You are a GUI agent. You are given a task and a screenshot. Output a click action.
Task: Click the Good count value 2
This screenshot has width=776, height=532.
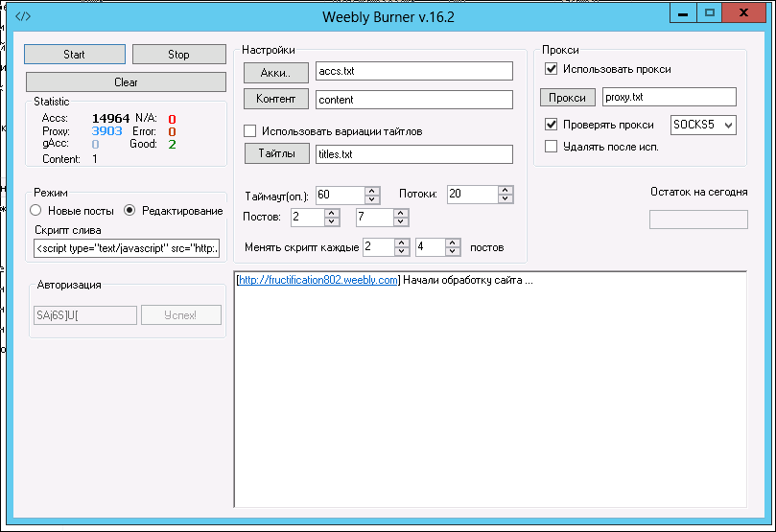point(172,145)
